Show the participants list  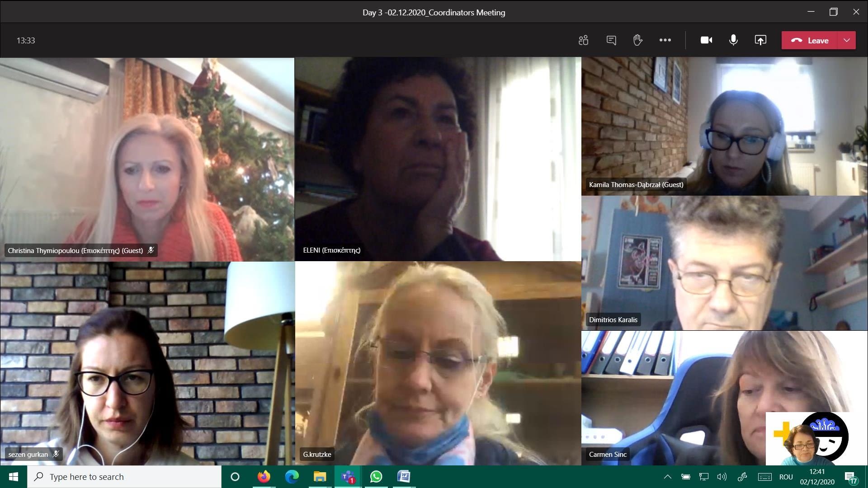coord(583,40)
